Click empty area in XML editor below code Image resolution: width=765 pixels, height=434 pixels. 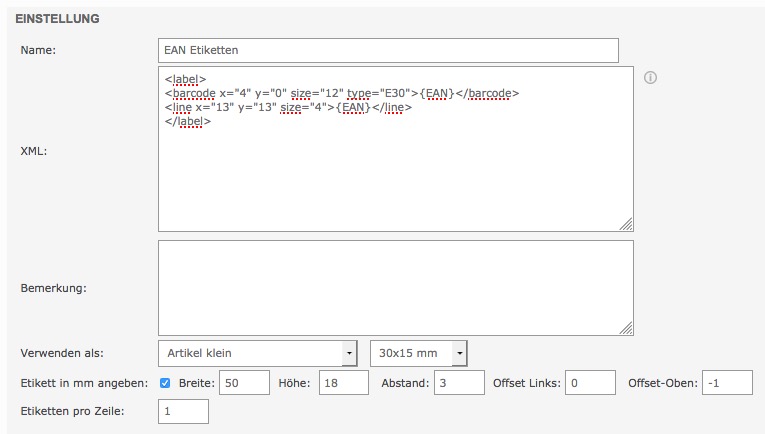395,180
